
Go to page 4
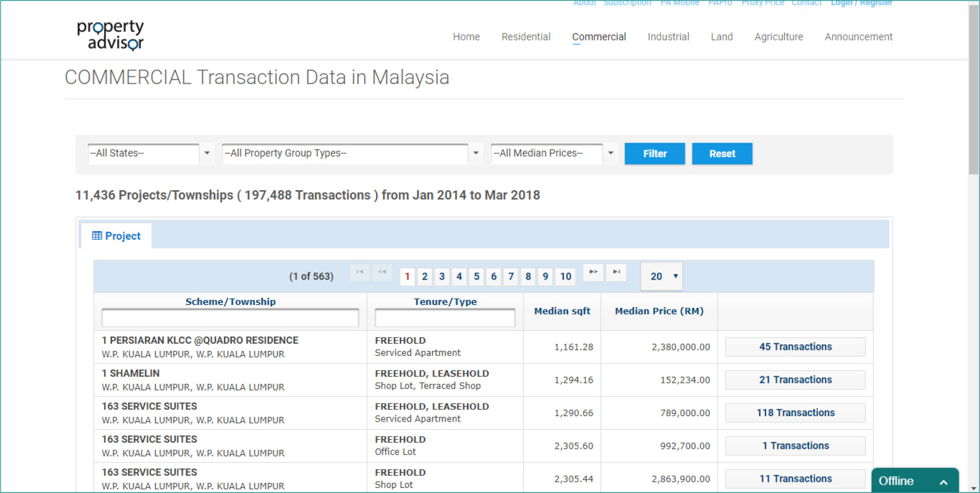point(459,277)
